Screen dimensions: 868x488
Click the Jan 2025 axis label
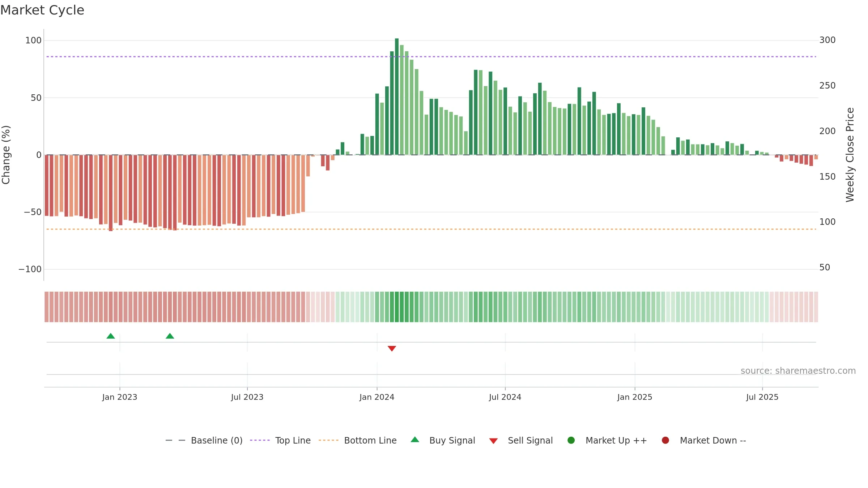[x=635, y=397]
